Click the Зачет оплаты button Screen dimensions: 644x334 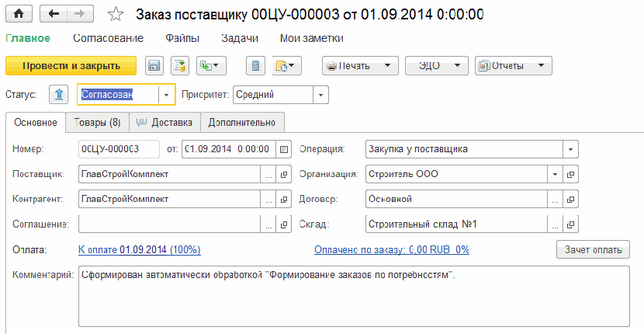[593, 249]
